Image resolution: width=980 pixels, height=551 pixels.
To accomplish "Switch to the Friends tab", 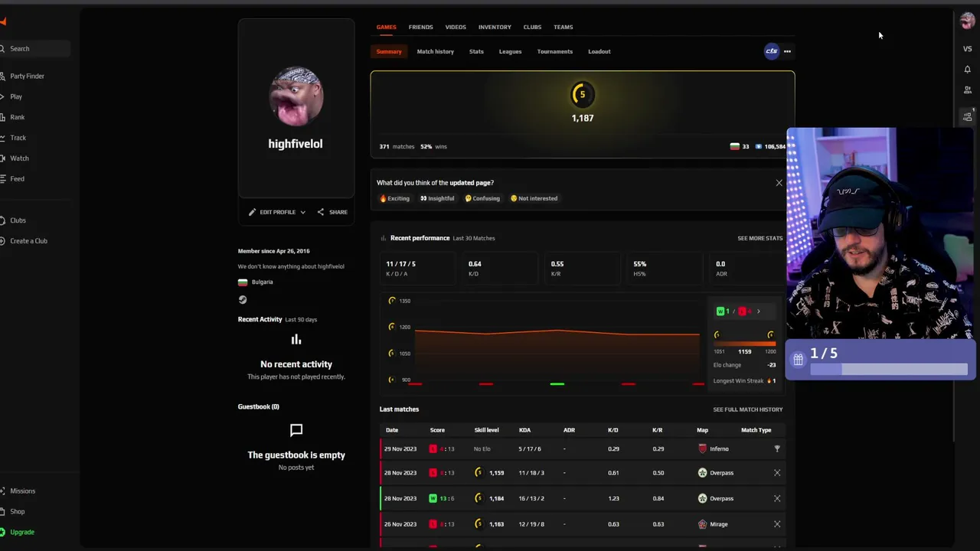I will click(x=420, y=28).
